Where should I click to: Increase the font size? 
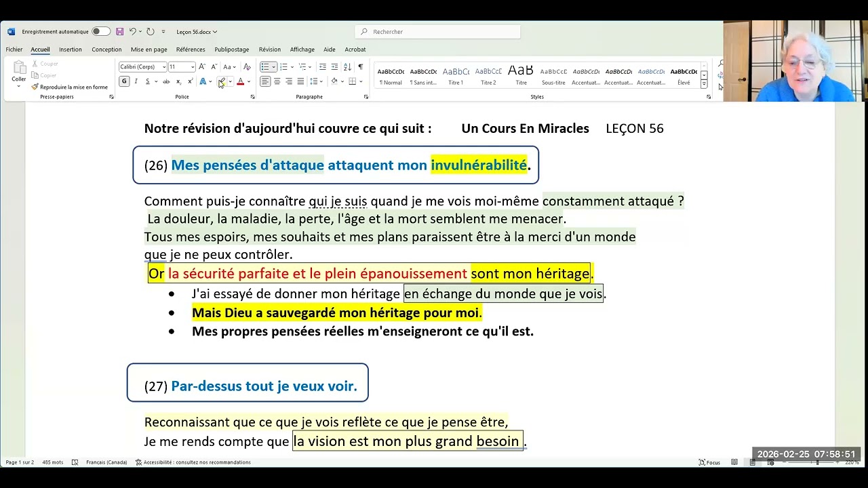[202, 67]
